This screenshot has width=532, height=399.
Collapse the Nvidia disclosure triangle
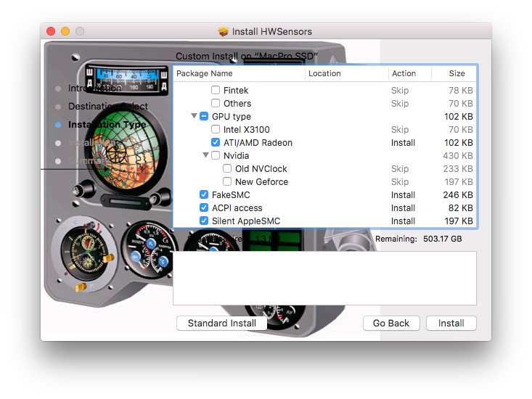click(205, 155)
